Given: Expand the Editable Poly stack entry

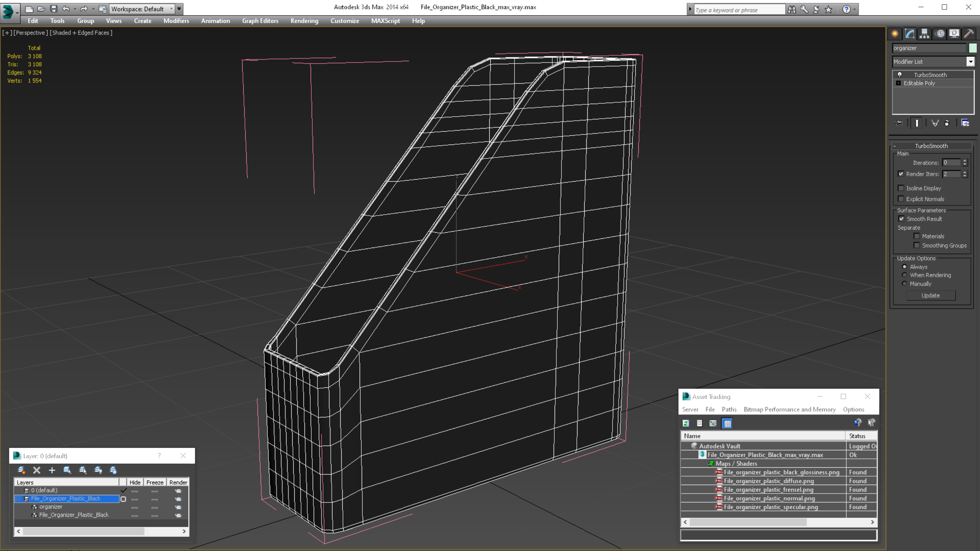Looking at the screenshot, I should [x=899, y=83].
